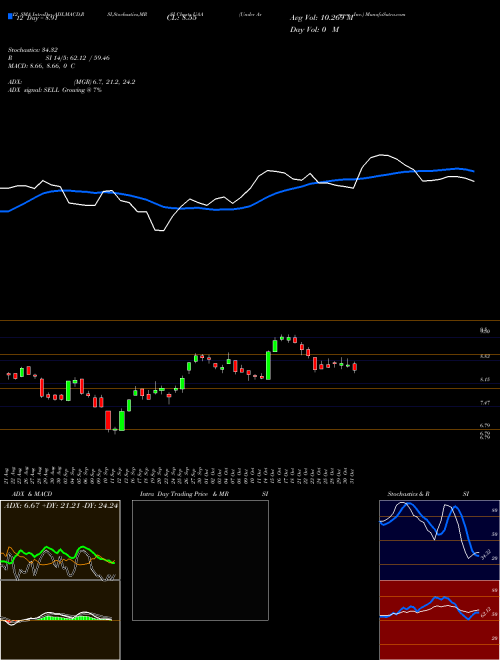
Task: Click the 62.12 value on the RSI chart
Action: pyautogui.click(x=486, y=612)
